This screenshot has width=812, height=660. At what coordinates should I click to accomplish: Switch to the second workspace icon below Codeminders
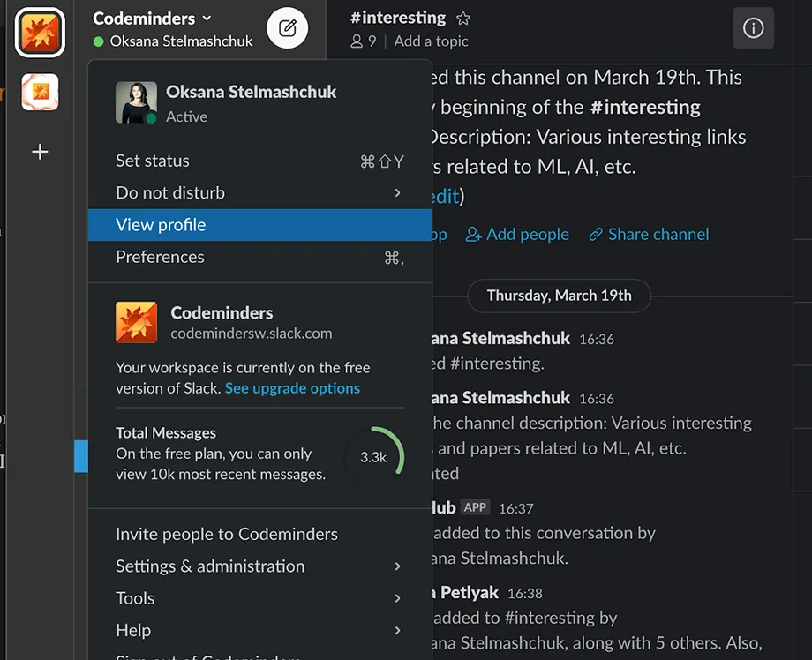click(40, 92)
